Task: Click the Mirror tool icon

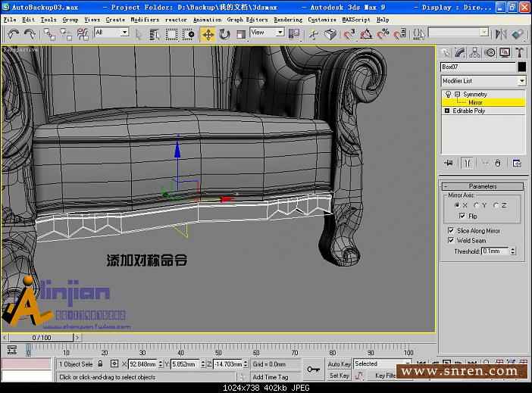Action: [500, 34]
